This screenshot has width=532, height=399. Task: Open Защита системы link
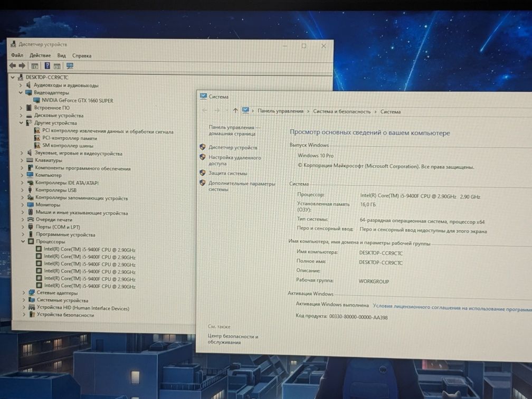pos(227,173)
